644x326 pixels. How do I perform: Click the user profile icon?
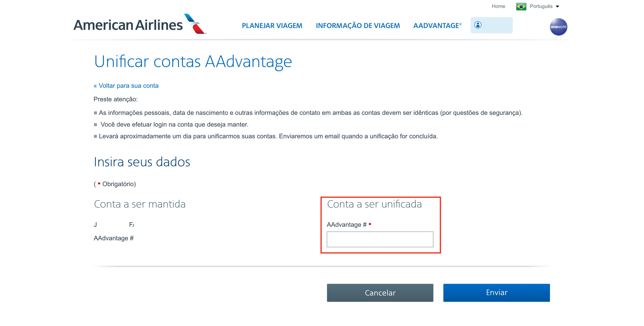(478, 25)
